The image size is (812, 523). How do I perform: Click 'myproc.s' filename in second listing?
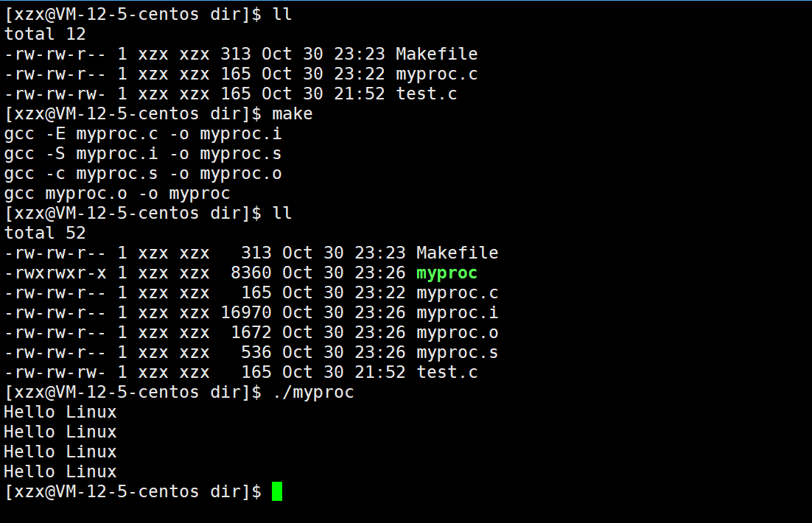[458, 353]
